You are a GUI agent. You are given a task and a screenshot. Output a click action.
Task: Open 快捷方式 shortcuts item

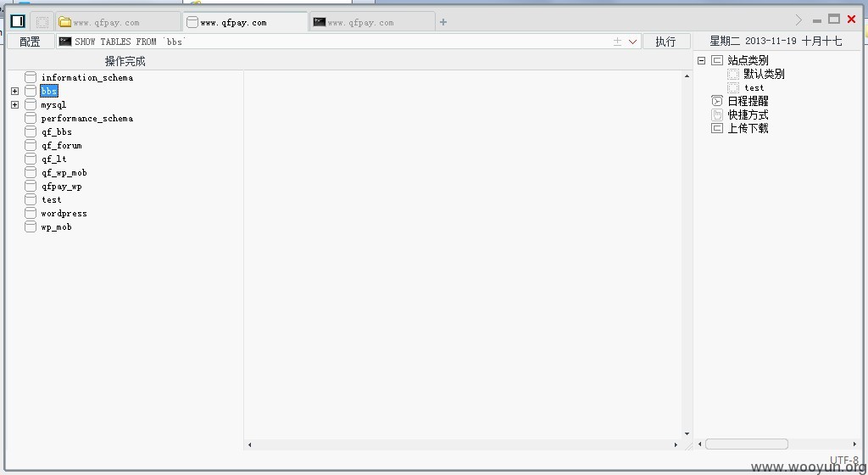748,115
